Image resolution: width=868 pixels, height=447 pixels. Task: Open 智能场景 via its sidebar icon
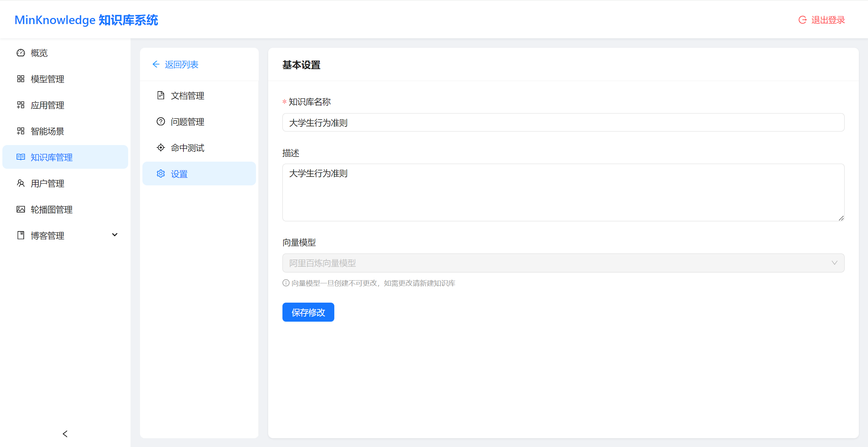pos(20,131)
